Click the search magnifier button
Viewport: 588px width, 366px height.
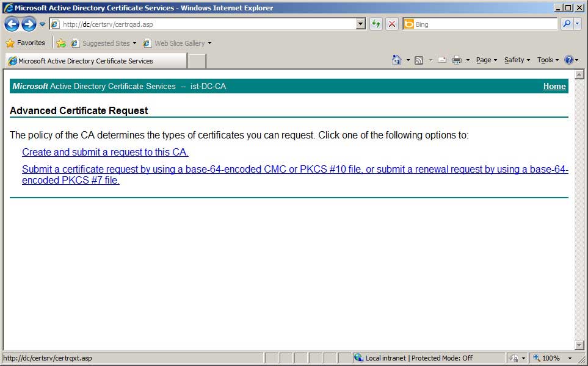tap(566, 24)
